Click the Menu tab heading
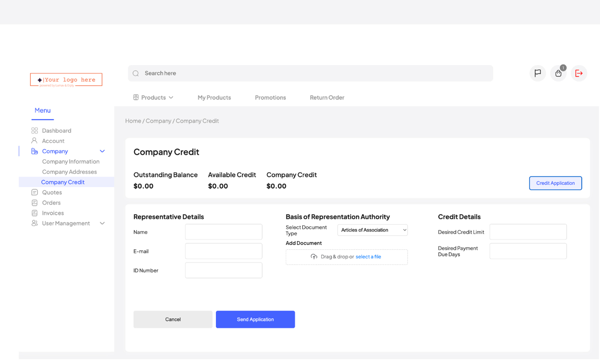 42,110
